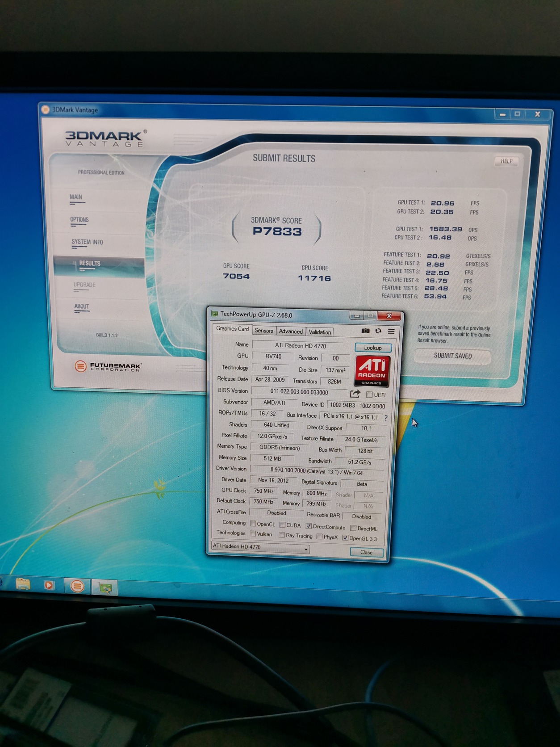
Task: Click the Resizable BAR Disabled field
Action: [x=361, y=516]
